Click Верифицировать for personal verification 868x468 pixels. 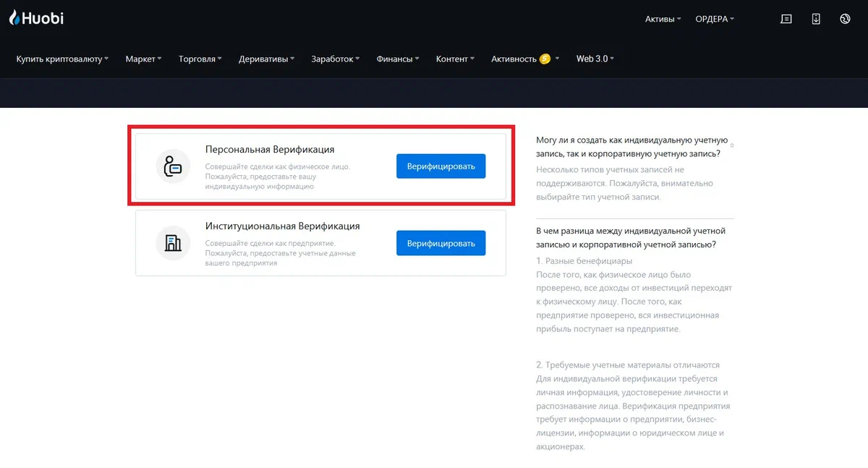[441, 166]
